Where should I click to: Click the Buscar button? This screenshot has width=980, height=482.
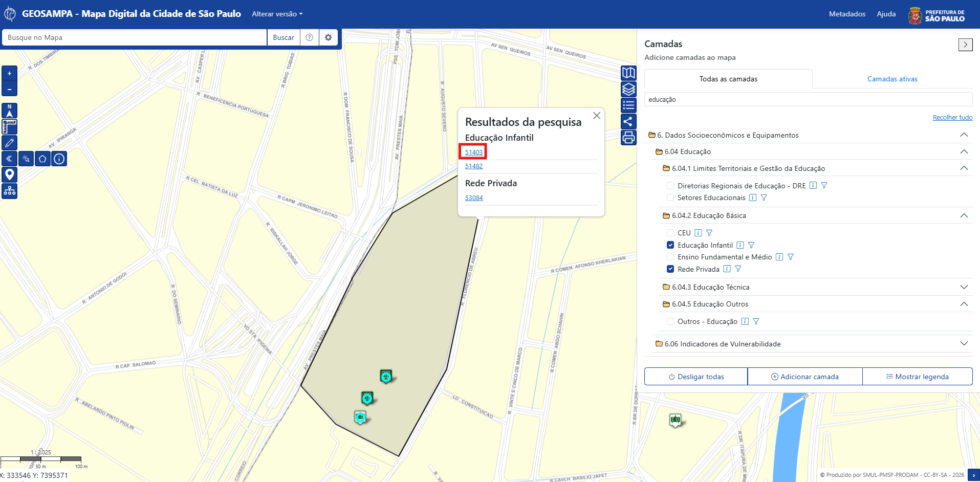tap(284, 37)
